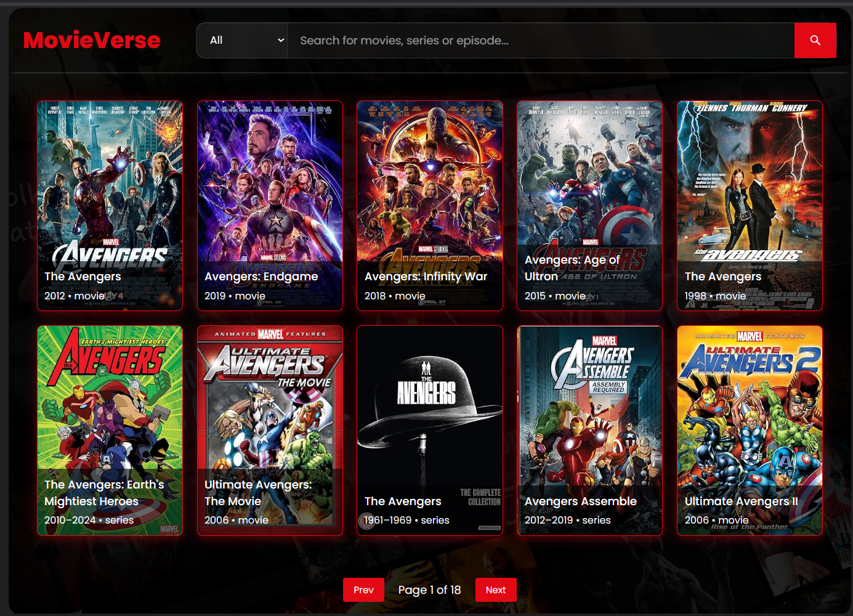This screenshot has width=853, height=616.
Task: Open Avengers Assemble series card
Action: click(589, 431)
